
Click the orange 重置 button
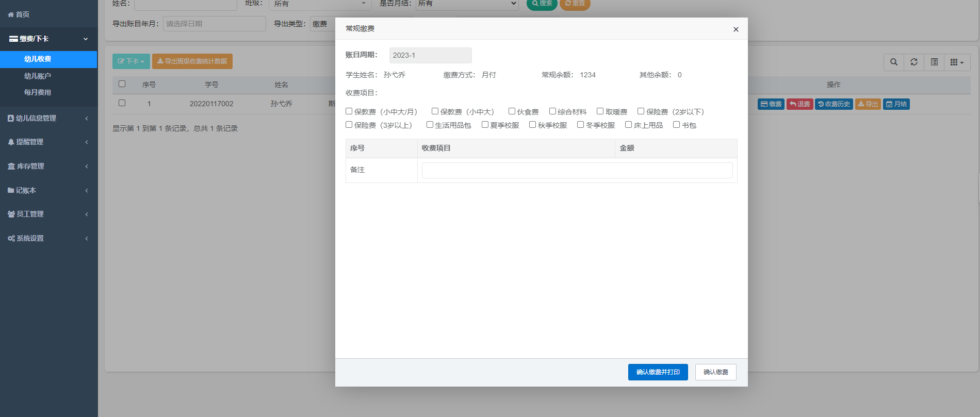[575, 4]
